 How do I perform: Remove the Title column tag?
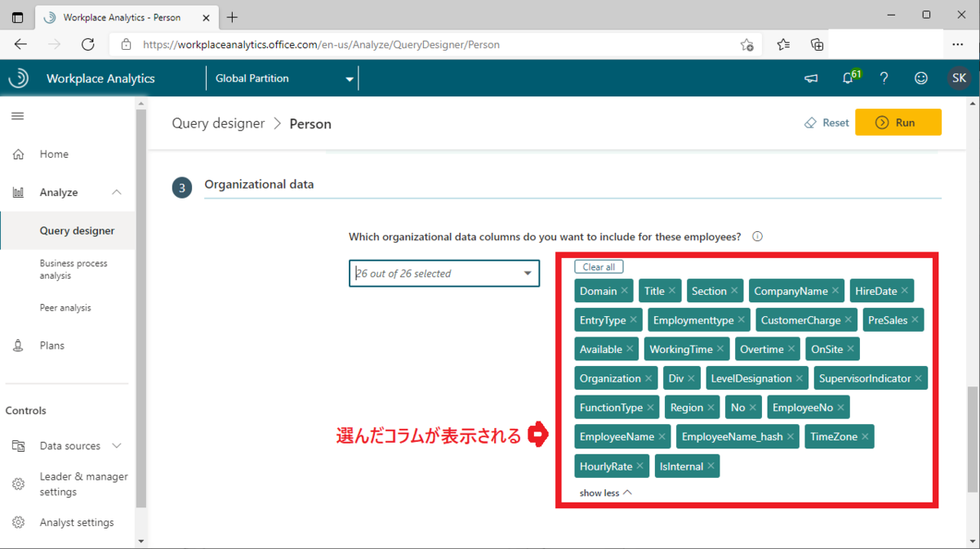tap(672, 291)
